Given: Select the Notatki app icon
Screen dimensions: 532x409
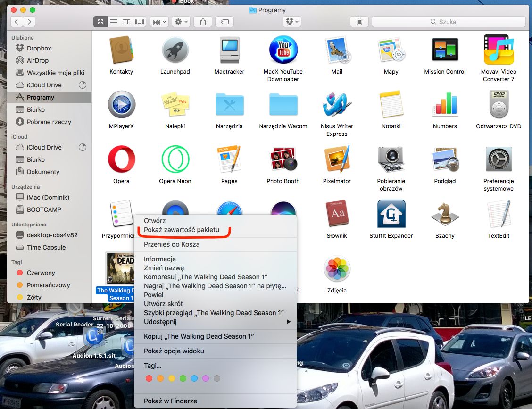Looking at the screenshot, I should pyautogui.click(x=391, y=104).
